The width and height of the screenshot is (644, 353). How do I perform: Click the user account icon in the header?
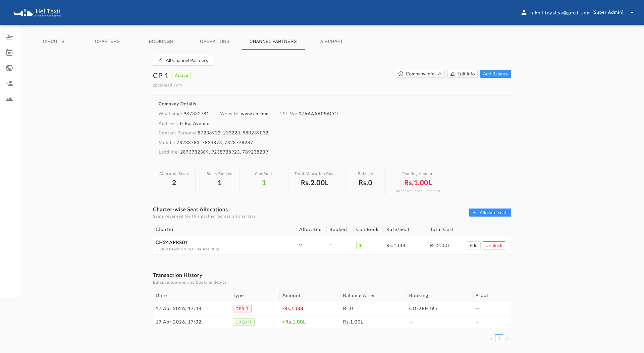[x=524, y=12]
